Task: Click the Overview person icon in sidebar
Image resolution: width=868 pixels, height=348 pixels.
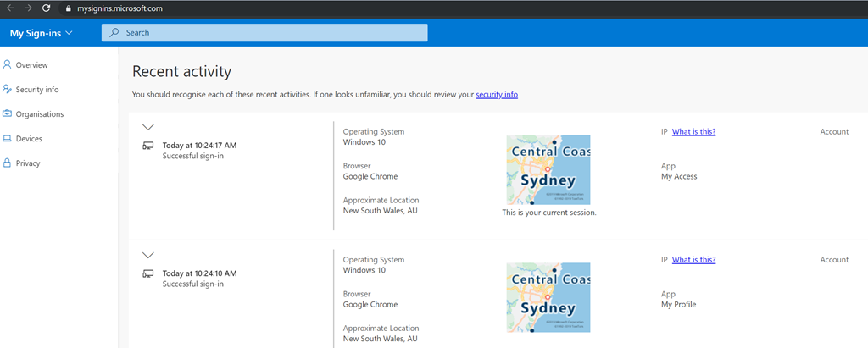Action: tap(8, 64)
